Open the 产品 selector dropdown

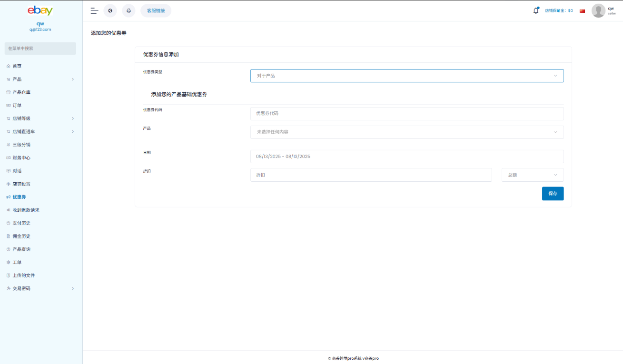click(407, 132)
